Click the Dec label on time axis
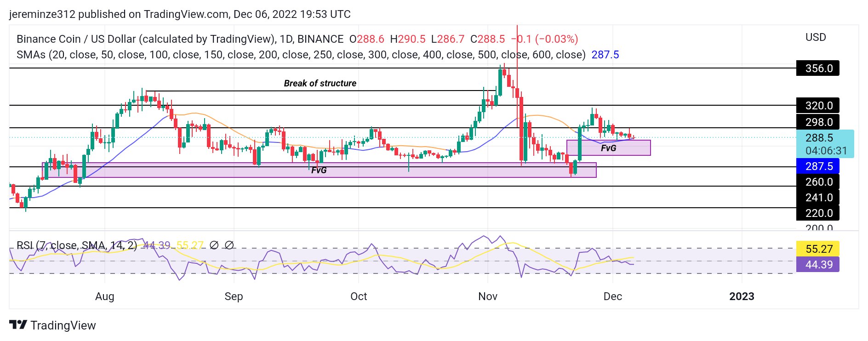 coord(613,296)
